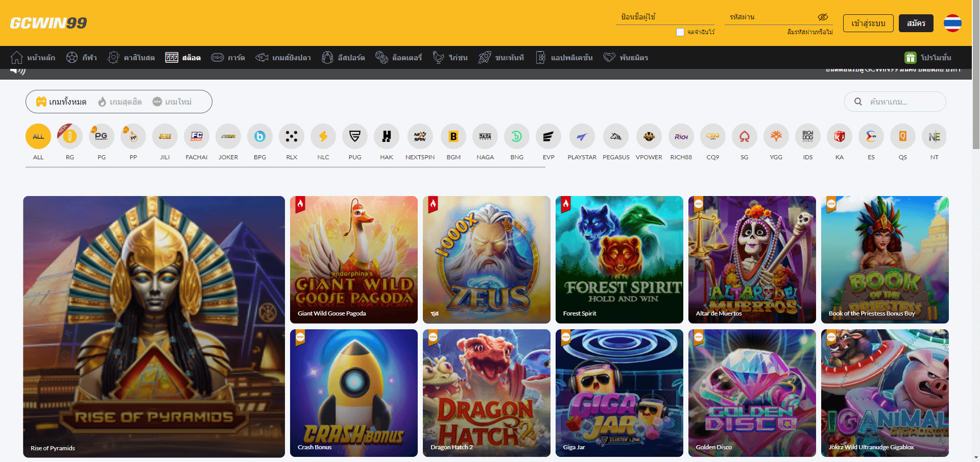The height and width of the screenshot is (462, 980).
Task: Select the JOKER provider icon
Action: point(228,136)
